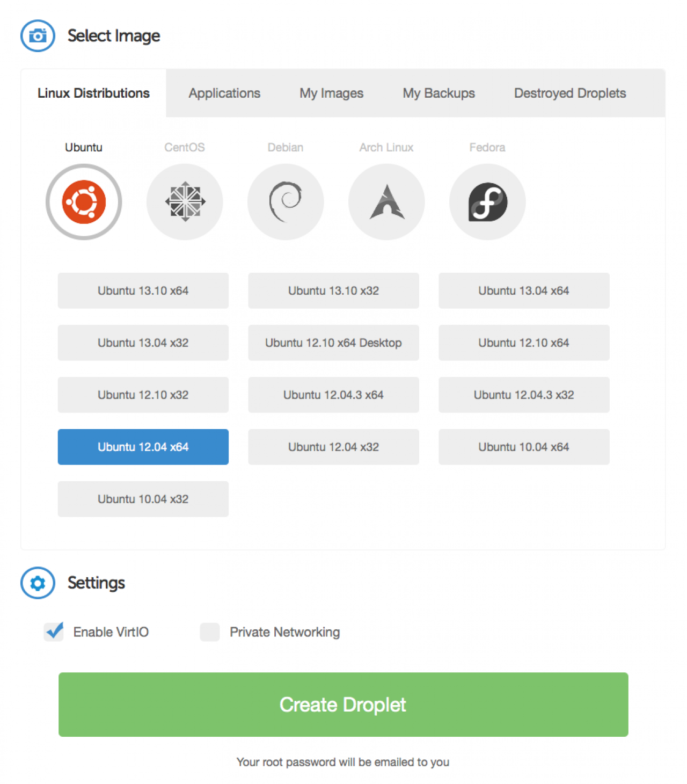Select Ubuntu 12.04.3 x64 image
Viewport: 687px width, 784px height.
(333, 395)
